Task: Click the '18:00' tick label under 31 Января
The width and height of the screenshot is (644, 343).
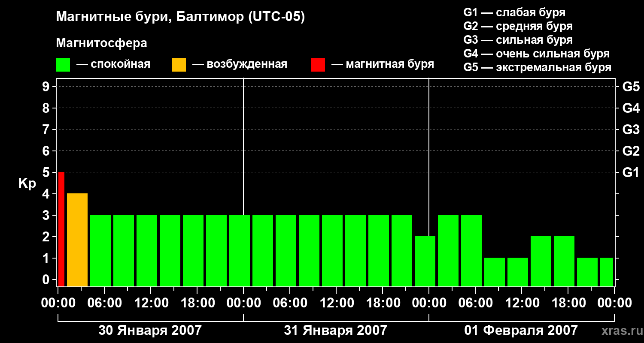Action: point(383,303)
